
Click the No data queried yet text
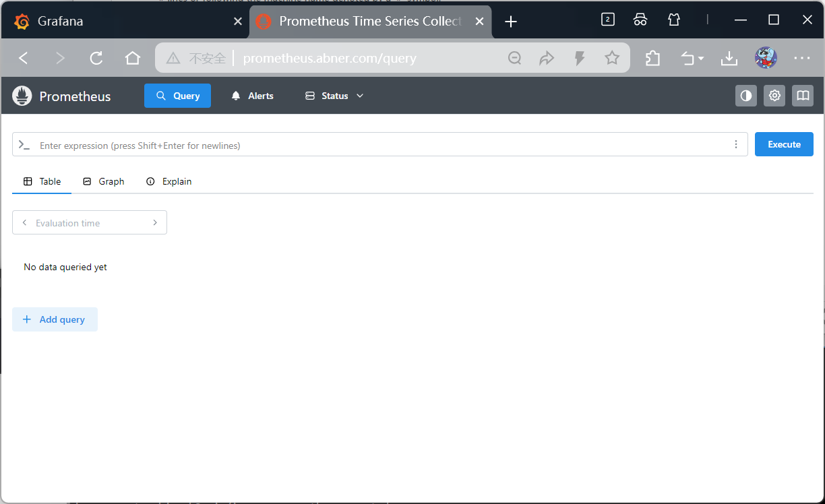(65, 267)
